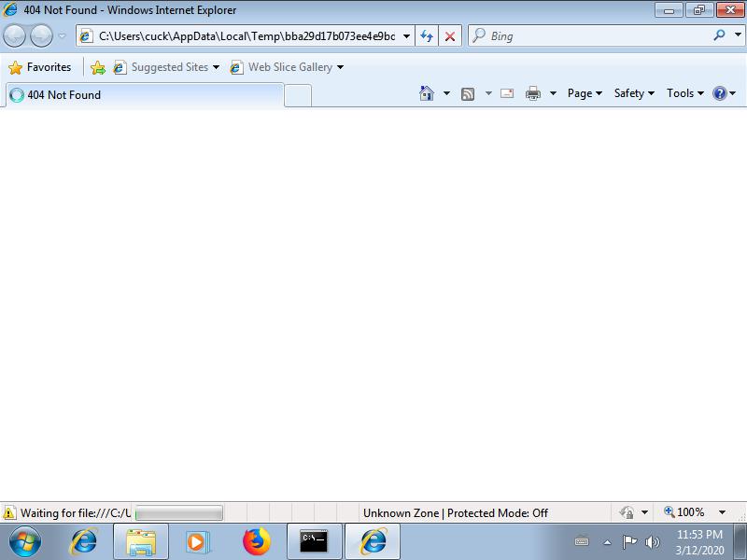Expand the Print options dropdown arrow
The width and height of the screenshot is (747, 560).
point(553,93)
